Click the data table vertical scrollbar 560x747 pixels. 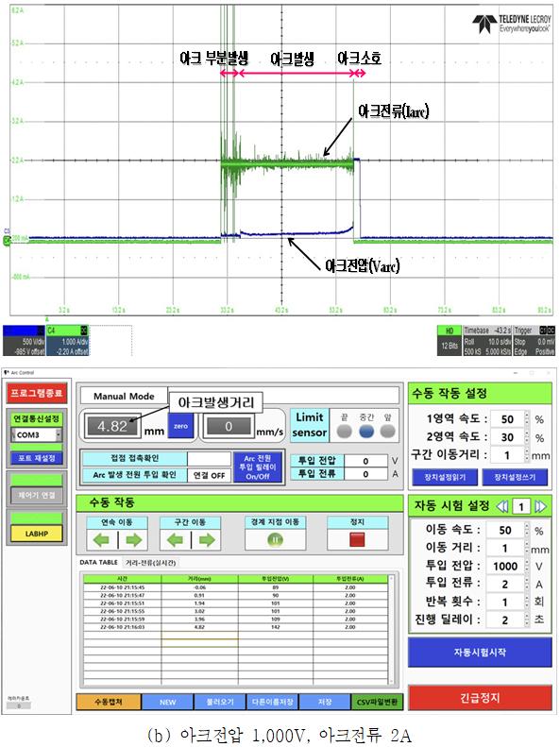391,630
